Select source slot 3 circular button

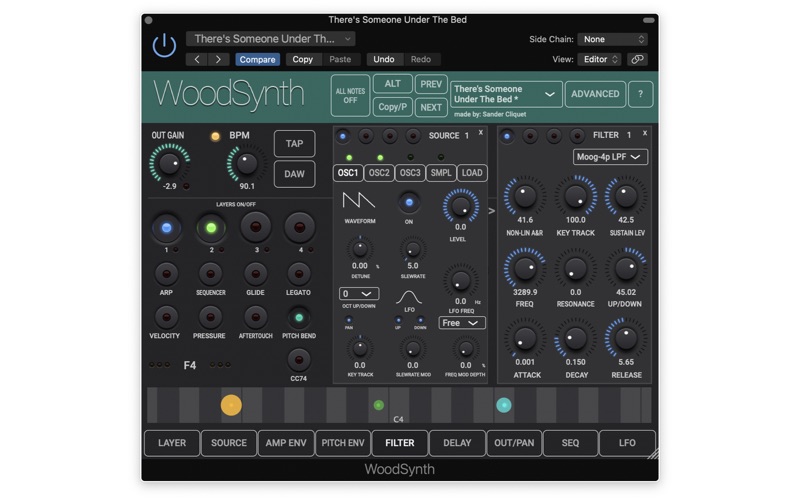click(389, 136)
